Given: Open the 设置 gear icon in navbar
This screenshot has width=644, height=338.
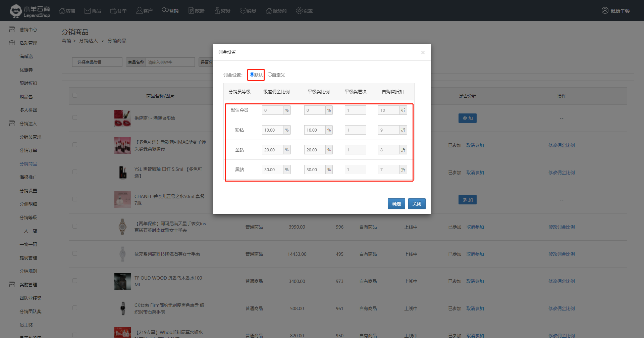Looking at the screenshot, I should [x=299, y=11].
